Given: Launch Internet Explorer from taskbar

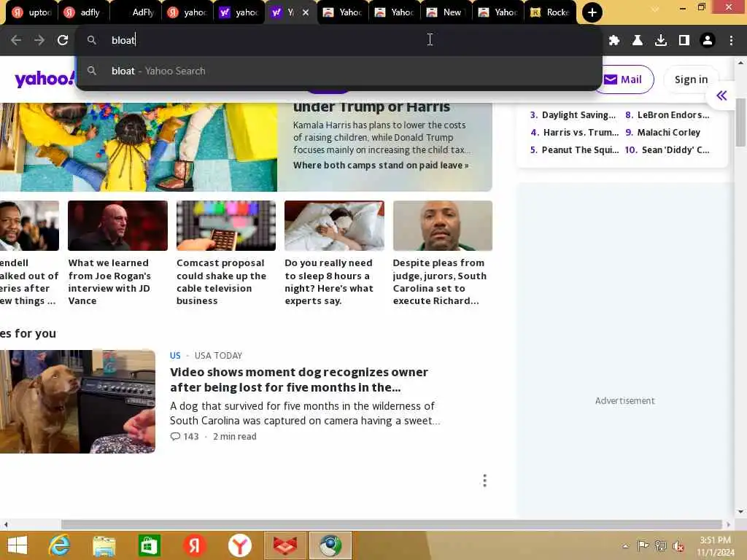Looking at the screenshot, I should click(59, 545).
